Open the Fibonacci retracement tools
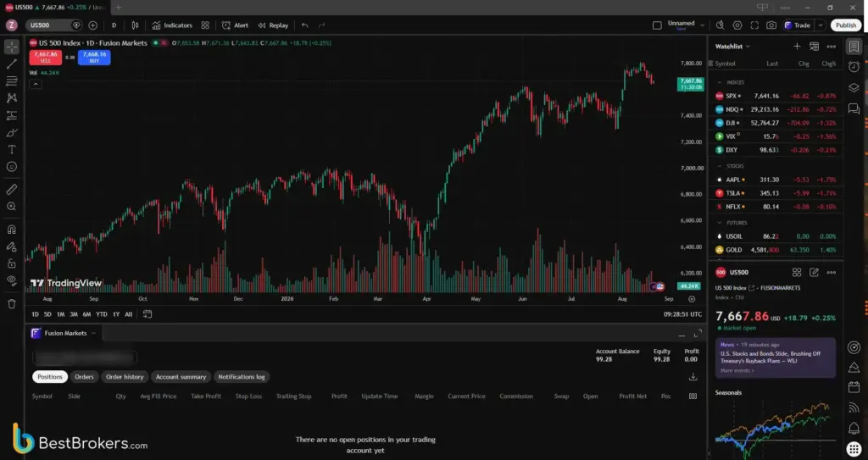The width and height of the screenshot is (868, 460). (12, 81)
